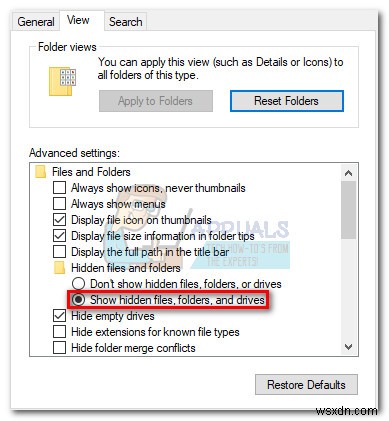Enable Always show icons, never thumbnails
389x421 pixels.
[x=59, y=188]
